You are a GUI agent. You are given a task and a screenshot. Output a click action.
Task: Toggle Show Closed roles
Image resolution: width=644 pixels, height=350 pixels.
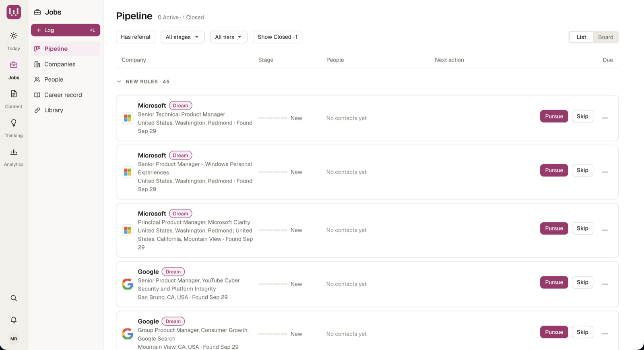click(x=277, y=37)
